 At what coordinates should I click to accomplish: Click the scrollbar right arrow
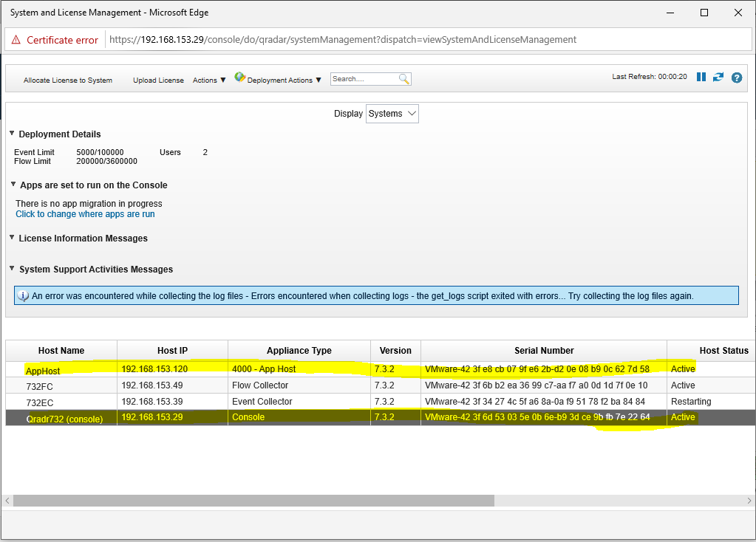click(x=749, y=501)
